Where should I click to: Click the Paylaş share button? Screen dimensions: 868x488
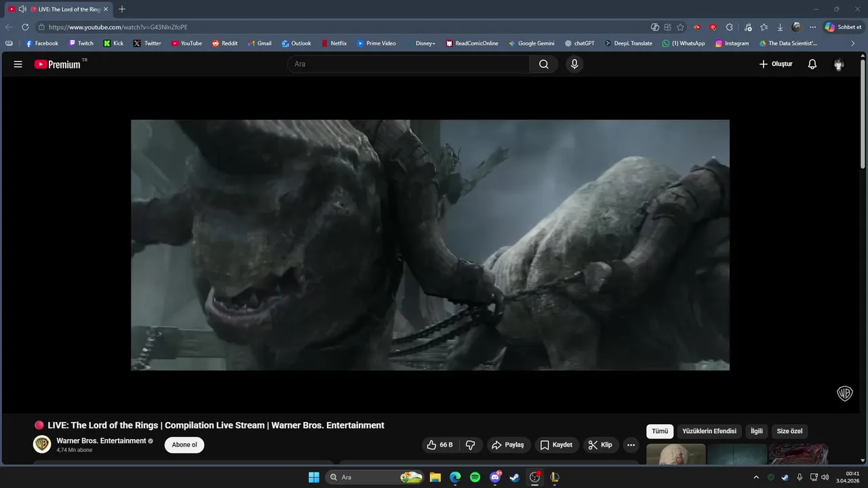pyautogui.click(x=508, y=445)
